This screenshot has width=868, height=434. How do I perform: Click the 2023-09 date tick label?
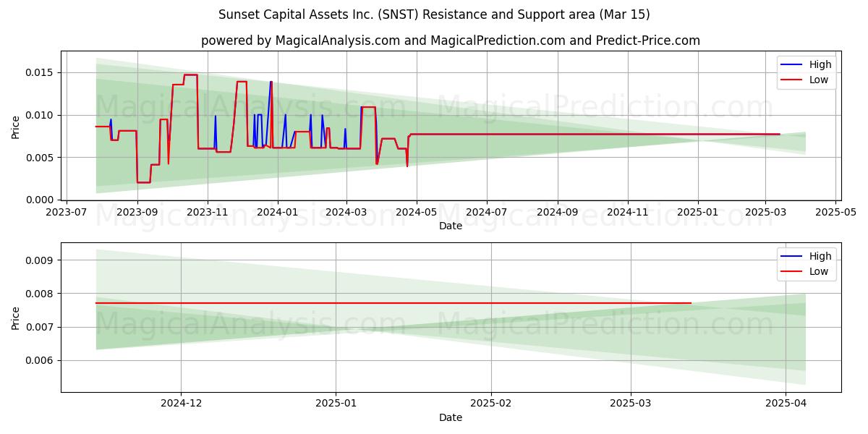point(137,213)
